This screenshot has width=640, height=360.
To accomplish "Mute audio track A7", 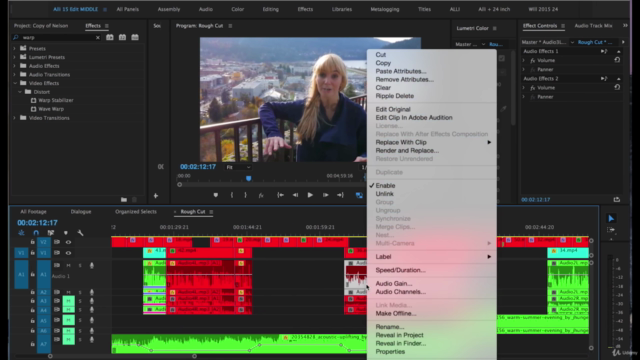I will coord(68,340).
